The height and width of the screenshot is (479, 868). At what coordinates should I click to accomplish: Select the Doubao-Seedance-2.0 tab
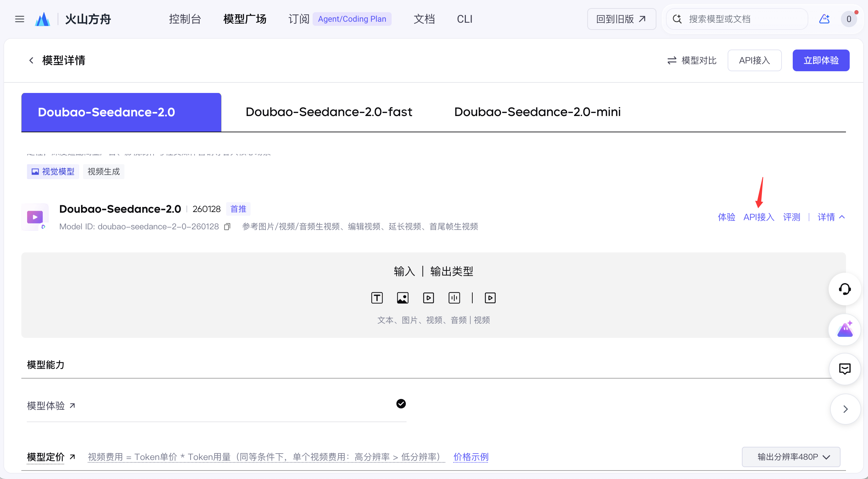click(x=121, y=112)
